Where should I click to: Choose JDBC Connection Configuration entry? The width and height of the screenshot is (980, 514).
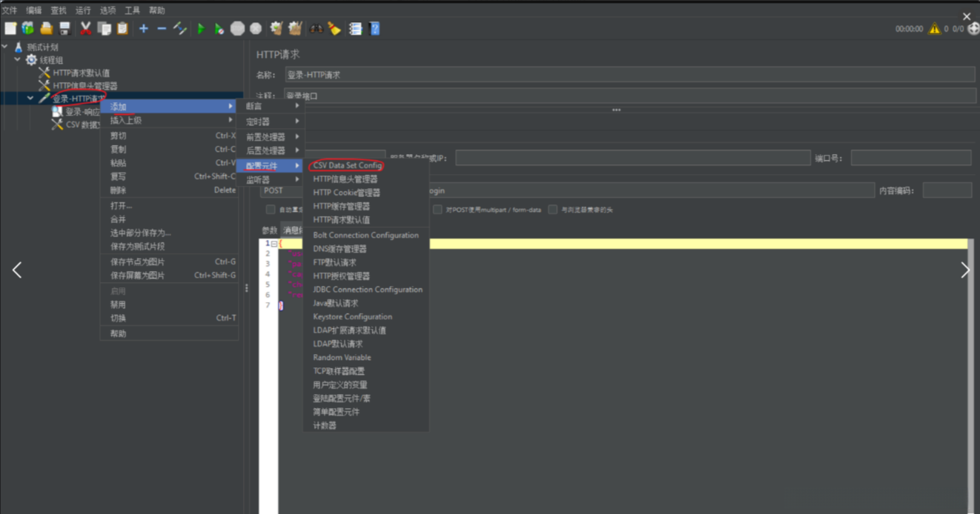(x=368, y=290)
